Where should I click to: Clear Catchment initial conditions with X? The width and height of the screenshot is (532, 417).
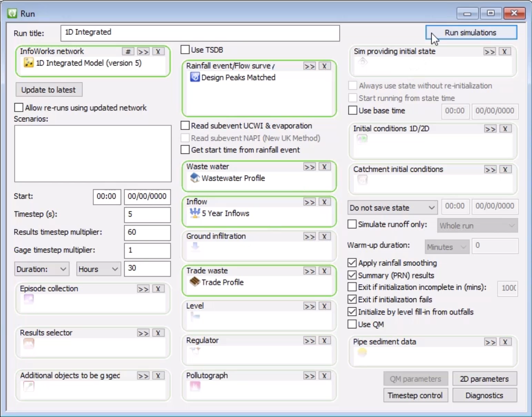505,169
